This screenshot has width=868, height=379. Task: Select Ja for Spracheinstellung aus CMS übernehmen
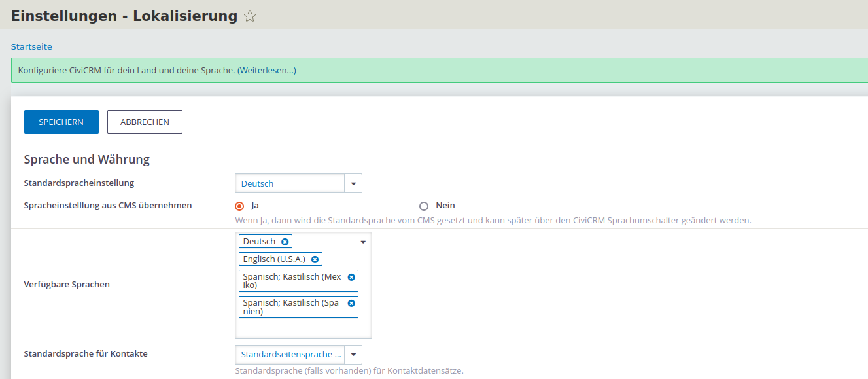pyautogui.click(x=238, y=205)
